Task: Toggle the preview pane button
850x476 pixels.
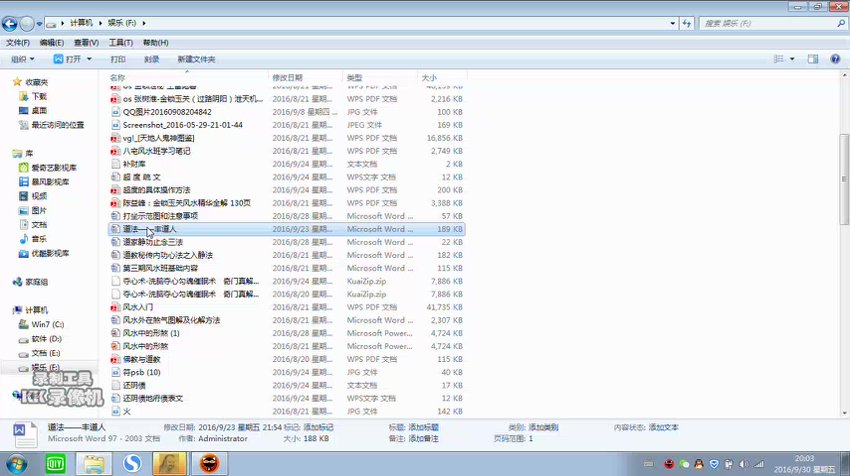Action: coord(813,59)
